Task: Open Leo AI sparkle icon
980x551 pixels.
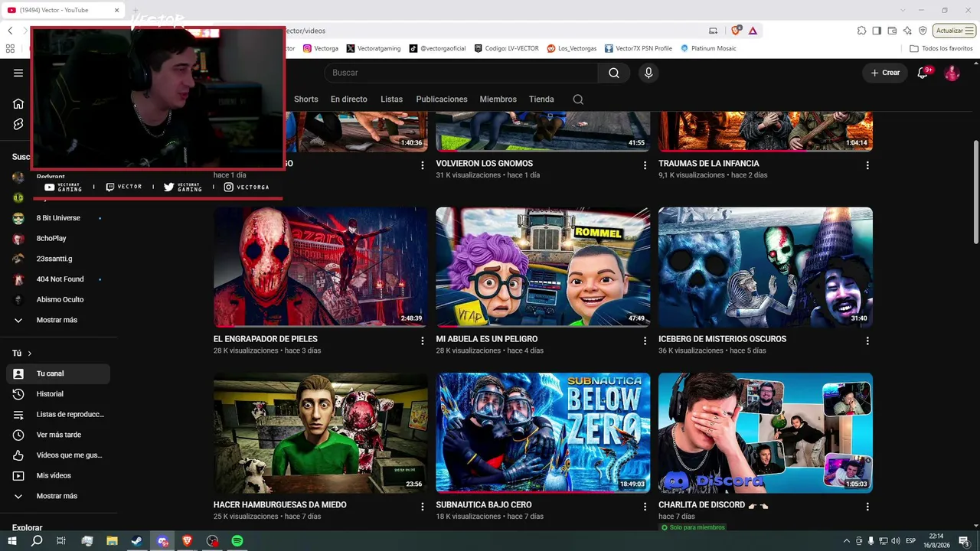Action: pyautogui.click(x=907, y=31)
